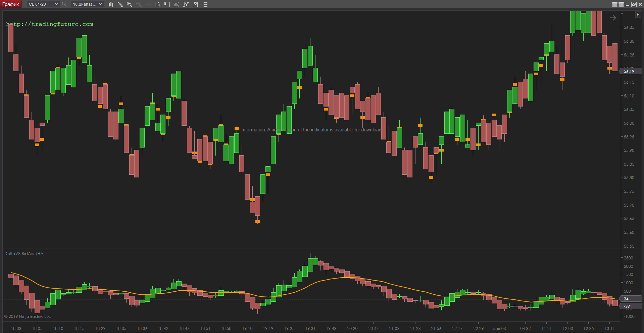Toggle the F fixed scale button

(x=638, y=15)
